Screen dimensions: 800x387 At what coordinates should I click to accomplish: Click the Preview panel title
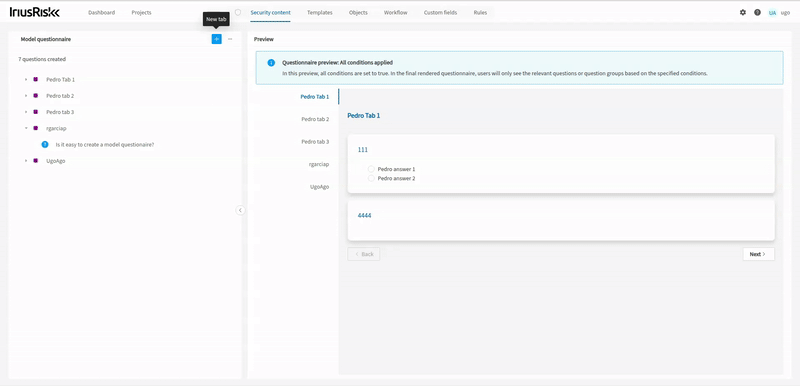(264, 39)
